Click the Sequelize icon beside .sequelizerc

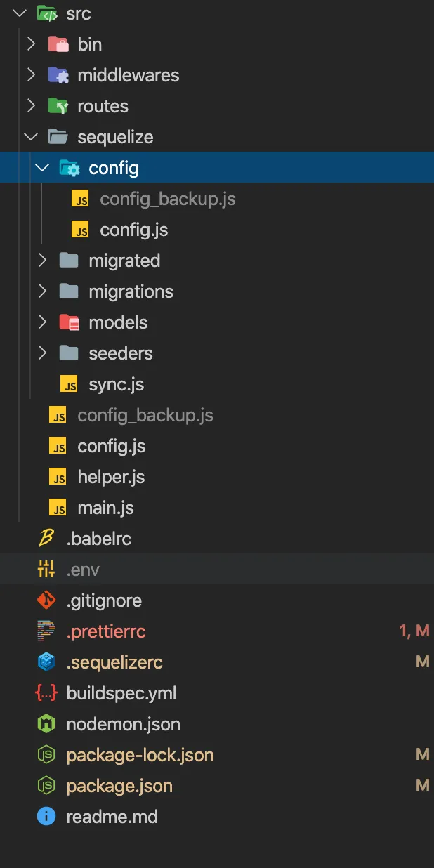pyautogui.click(x=46, y=662)
